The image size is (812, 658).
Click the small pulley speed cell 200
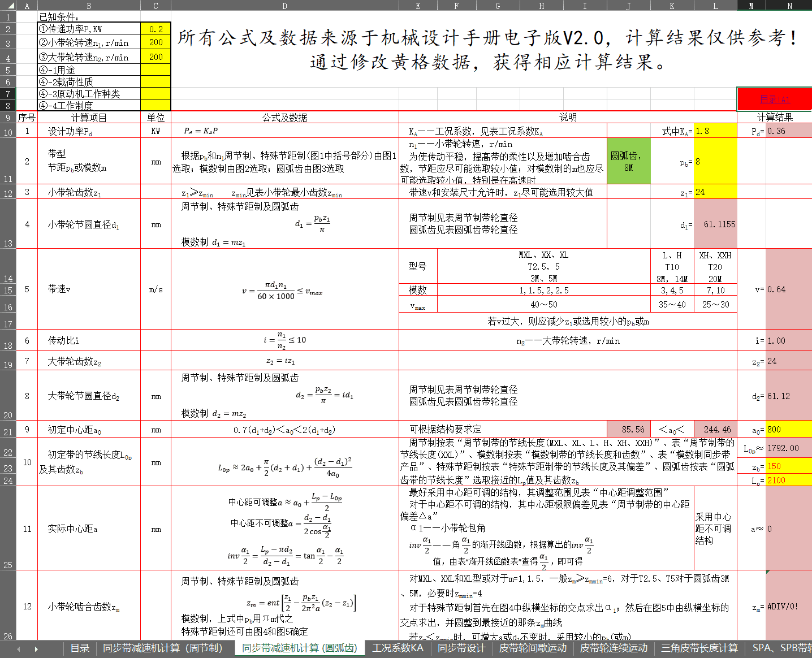[x=157, y=41]
